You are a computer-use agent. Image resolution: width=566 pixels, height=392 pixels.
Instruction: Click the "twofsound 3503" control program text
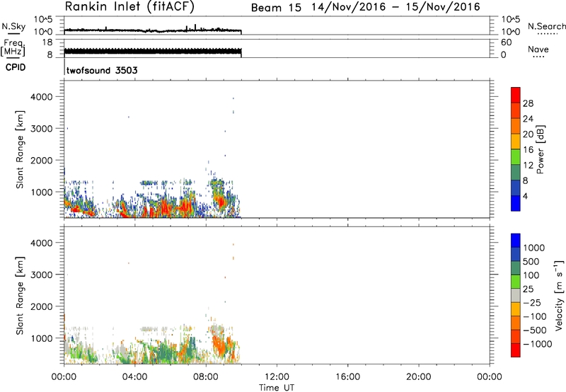(x=102, y=70)
